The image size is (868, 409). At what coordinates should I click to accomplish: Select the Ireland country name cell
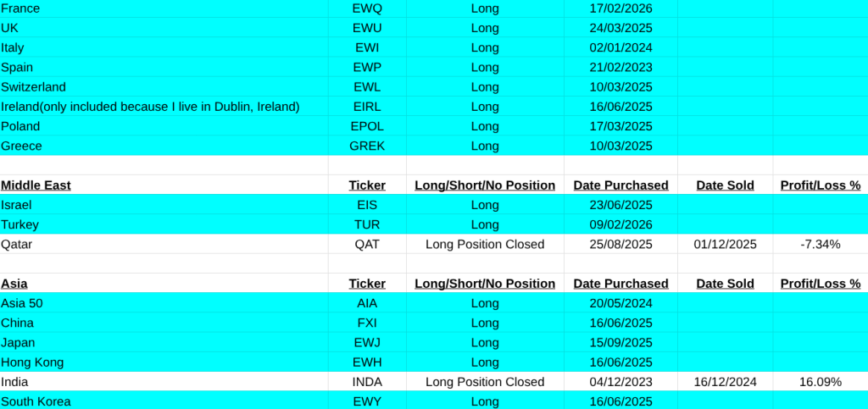click(150, 107)
